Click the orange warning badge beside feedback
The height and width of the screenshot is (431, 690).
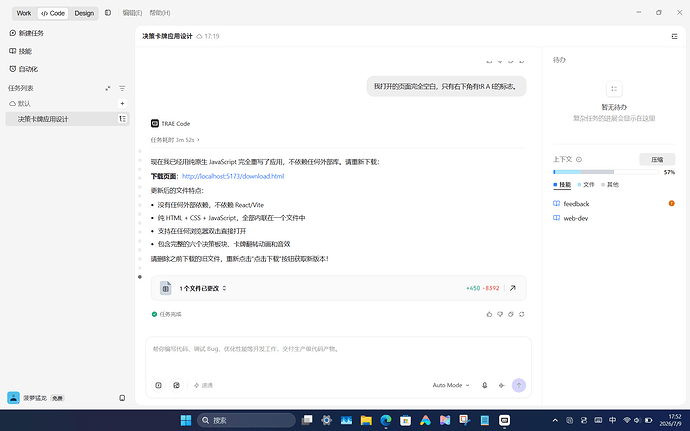[x=671, y=203]
